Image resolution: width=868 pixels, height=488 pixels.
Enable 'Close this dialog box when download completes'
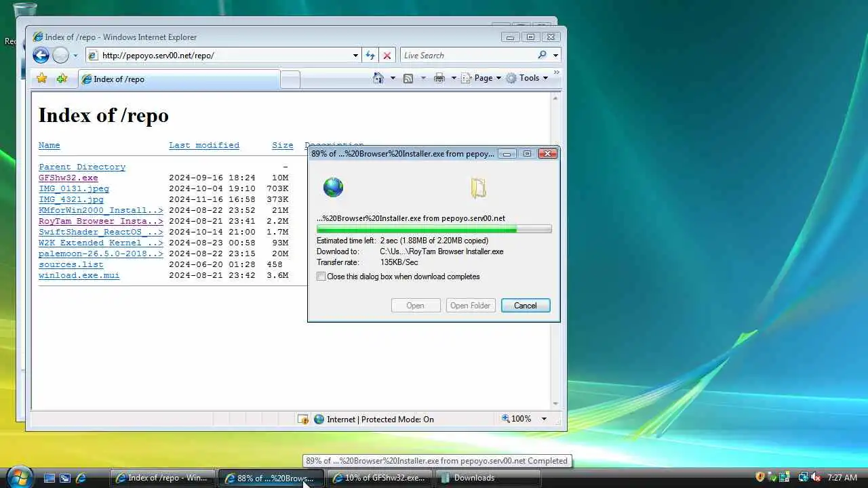click(x=321, y=277)
